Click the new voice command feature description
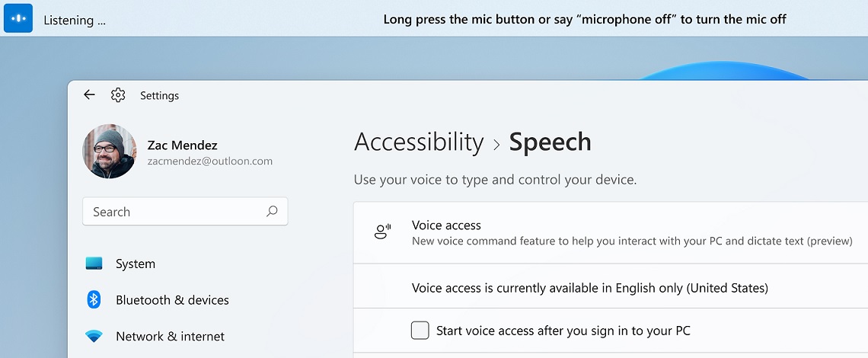This screenshot has height=358, width=868. click(x=632, y=241)
